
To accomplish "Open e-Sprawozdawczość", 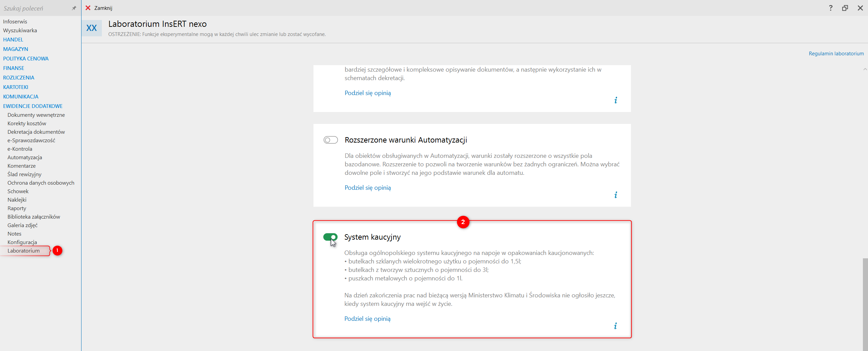I will pos(31,140).
